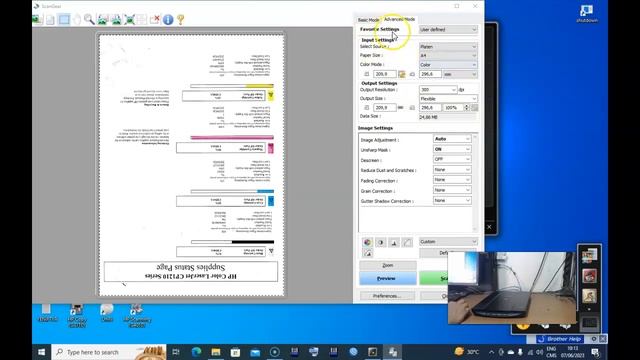Viewport: 640px width, 360px height.
Task: Click Task View icon on taskbar
Action: point(176,352)
